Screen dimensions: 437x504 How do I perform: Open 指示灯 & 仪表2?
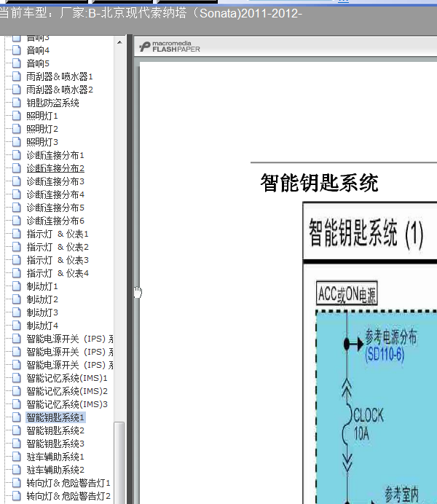pos(58,247)
